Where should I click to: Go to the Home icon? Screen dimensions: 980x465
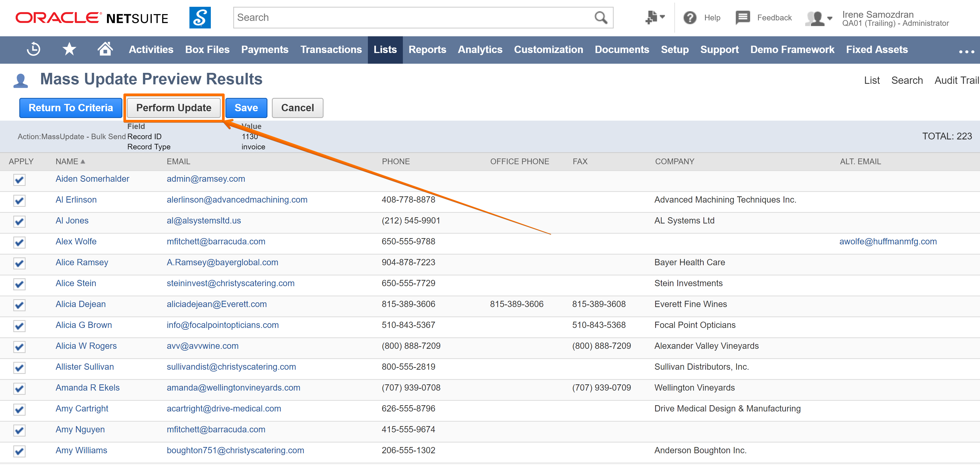[105, 49]
